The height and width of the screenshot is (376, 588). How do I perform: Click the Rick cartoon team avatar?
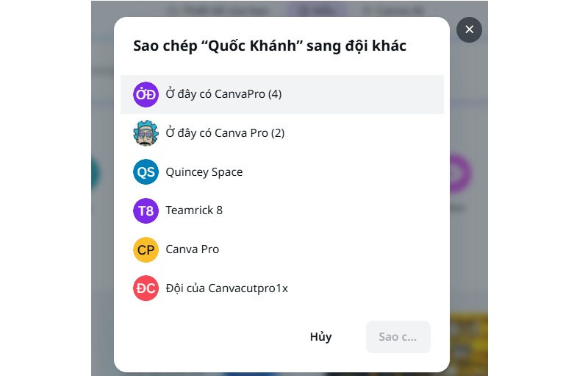(146, 133)
